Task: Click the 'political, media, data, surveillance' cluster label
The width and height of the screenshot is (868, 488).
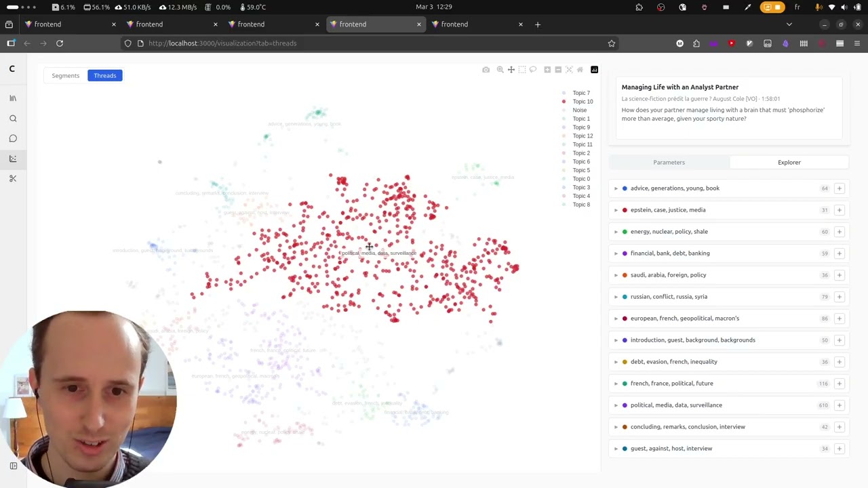Action: point(379,253)
